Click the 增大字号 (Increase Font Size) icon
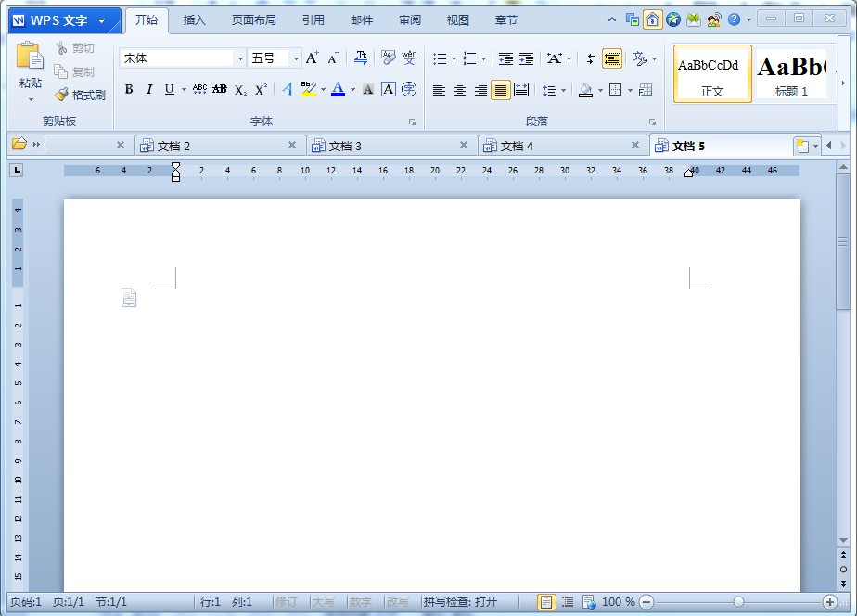The width and height of the screenshot is (857, 616). click(x=313, y=57)
